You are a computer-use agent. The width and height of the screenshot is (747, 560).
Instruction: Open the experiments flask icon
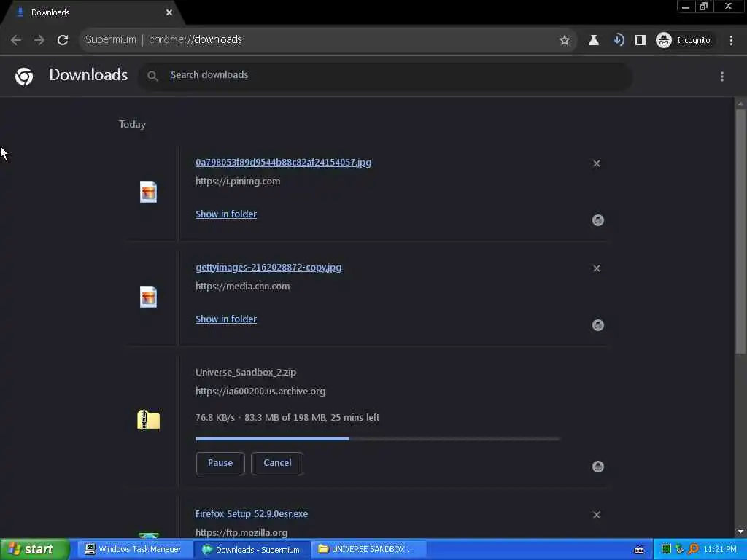(594, 40)
